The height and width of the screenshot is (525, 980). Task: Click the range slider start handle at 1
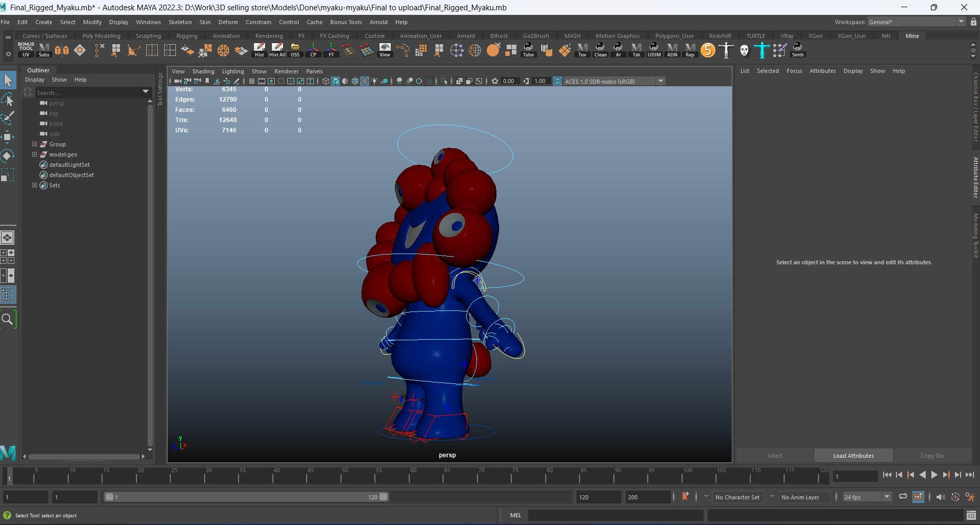[109, 497]
